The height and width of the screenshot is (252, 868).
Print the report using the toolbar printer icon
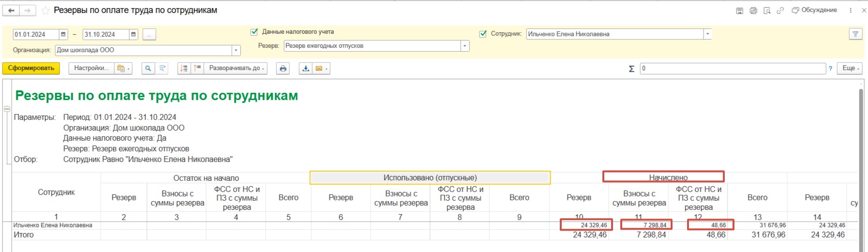pyautogui.click(x=283, y=69)
